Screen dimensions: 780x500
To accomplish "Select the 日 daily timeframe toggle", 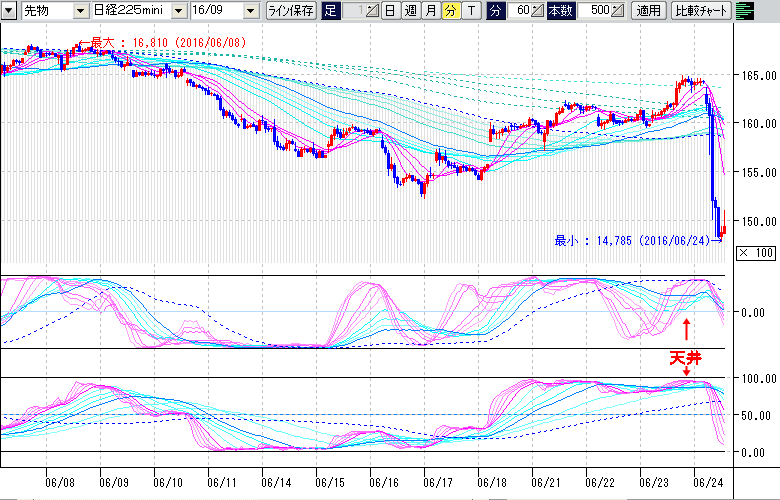I will coord(391,10).
